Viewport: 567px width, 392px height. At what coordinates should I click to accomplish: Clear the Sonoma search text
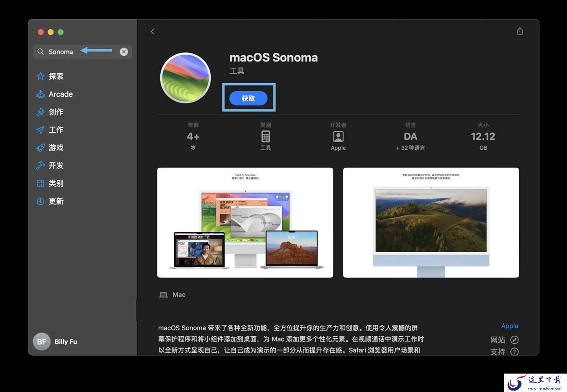pyautogui.click(x=124, y=52)
